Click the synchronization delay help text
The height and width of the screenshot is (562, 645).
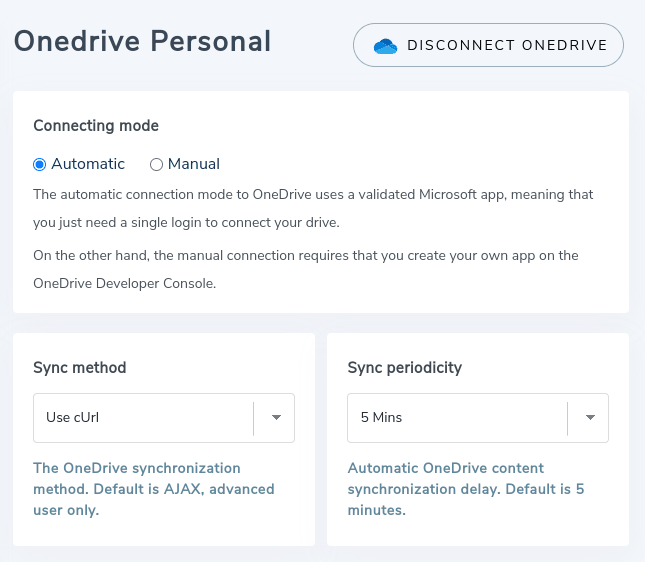466,489
